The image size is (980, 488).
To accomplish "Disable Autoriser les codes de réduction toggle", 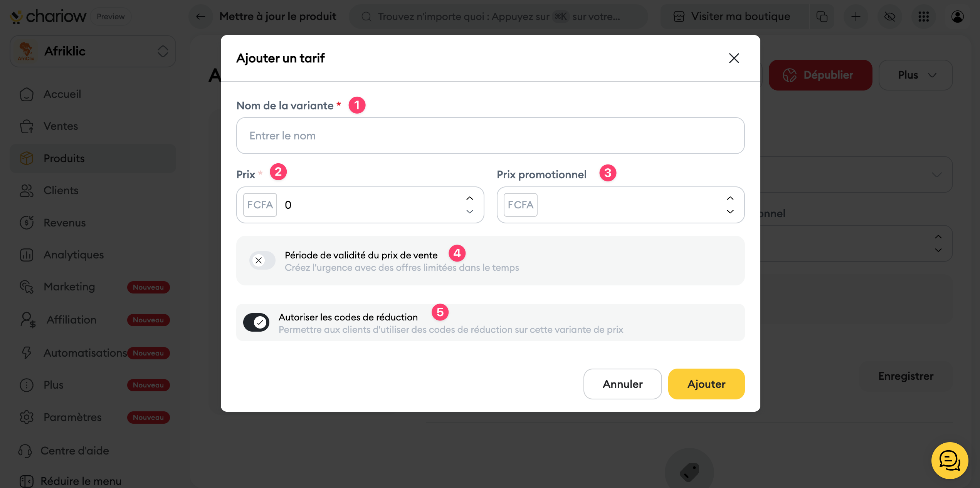I will pos(256,322).
